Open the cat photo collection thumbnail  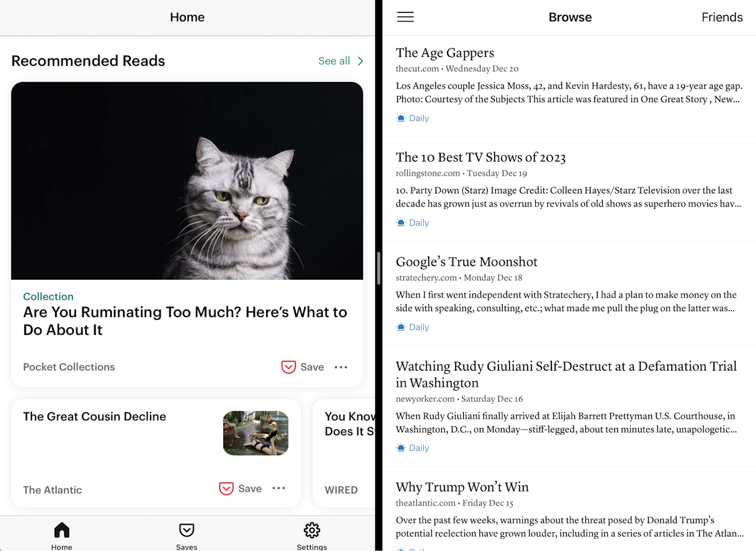tap(187, 181)
